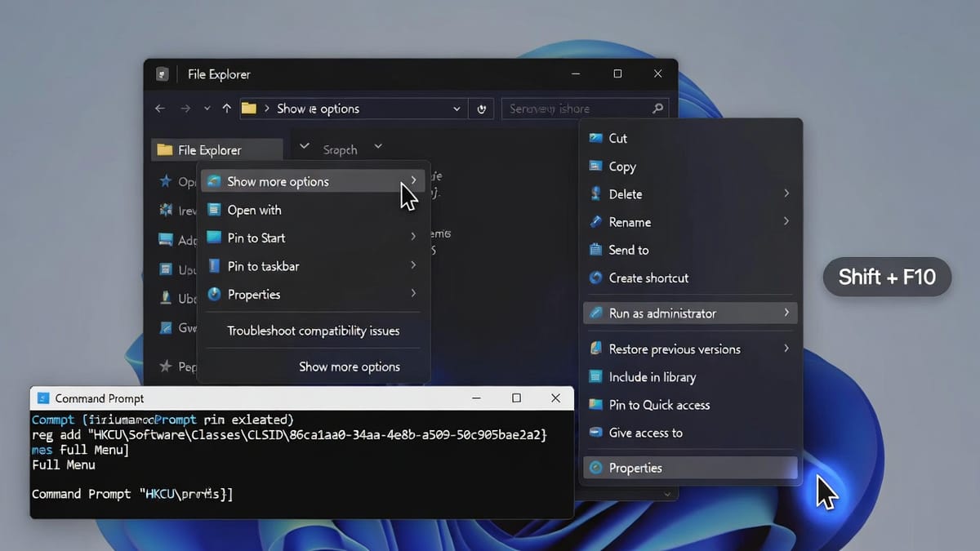Click the sidebar icon beside 'Gw'
The width and height of the screenshot is (980, 551).
[x=166, y=327]
